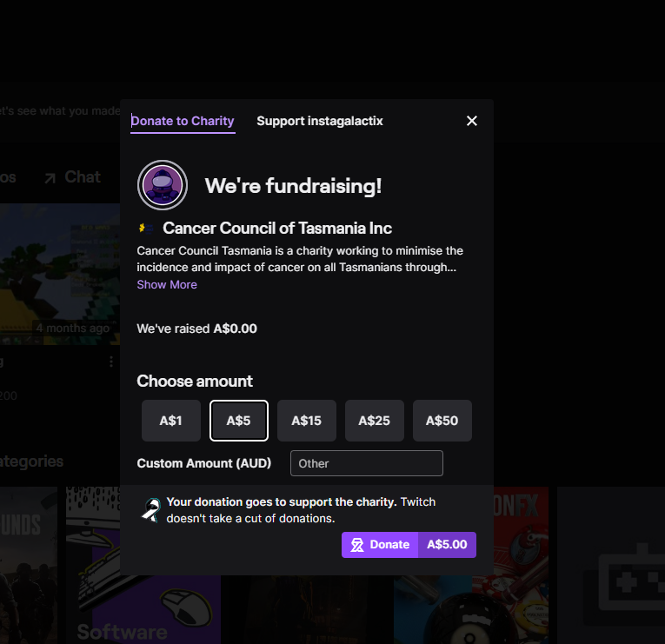
Task: Open the Chat popout arrow icon in background
Action: [50, 178]
